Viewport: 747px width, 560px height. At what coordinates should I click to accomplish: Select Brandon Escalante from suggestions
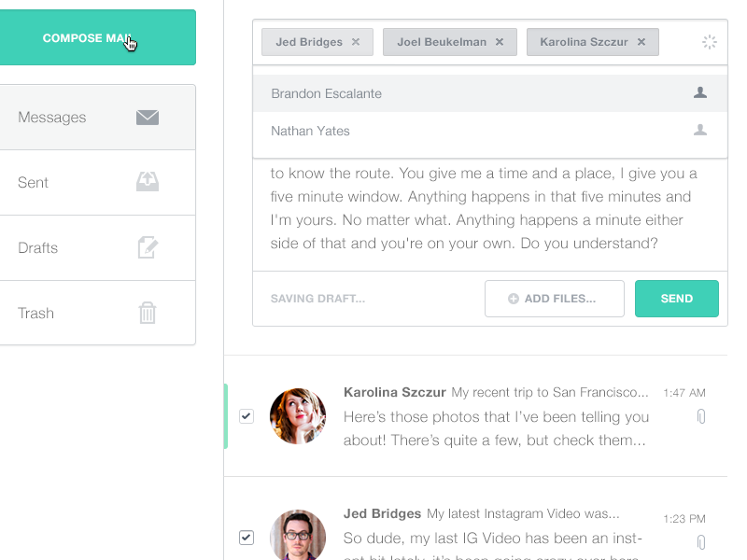[325, 92]
